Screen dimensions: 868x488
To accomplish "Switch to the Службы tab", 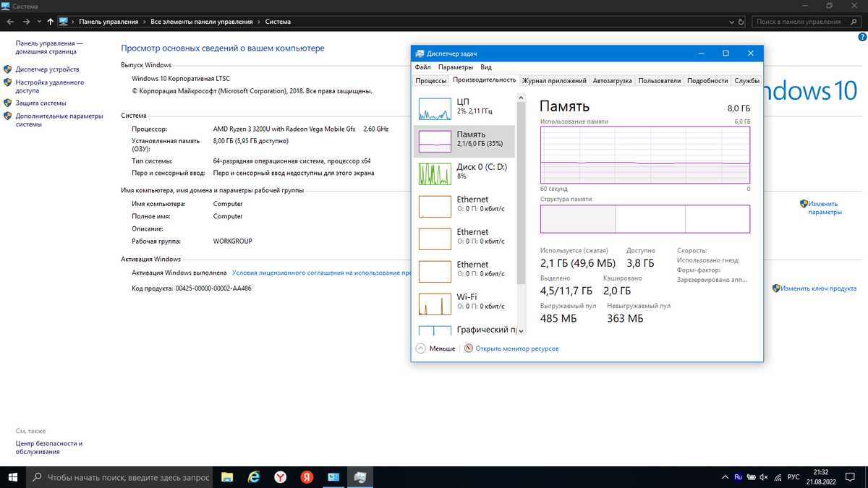I will tap(746, 80).
